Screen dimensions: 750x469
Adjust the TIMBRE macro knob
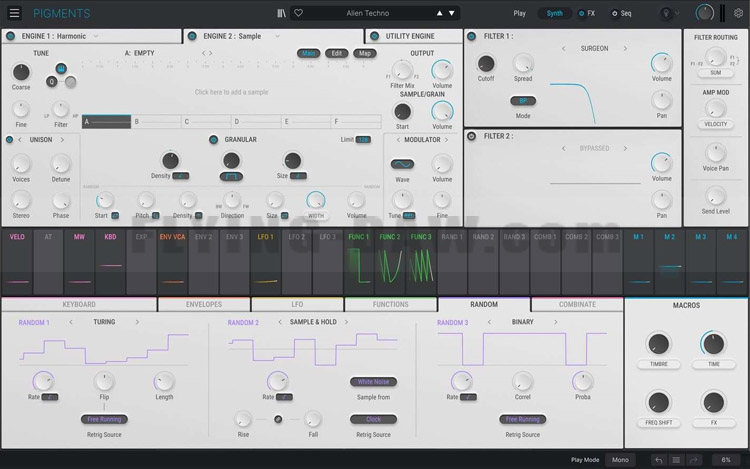(x=659, y=344)
